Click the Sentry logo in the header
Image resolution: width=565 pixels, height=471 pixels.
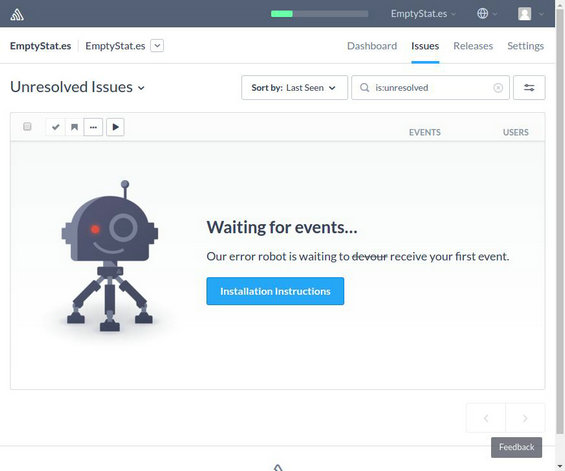point(17,14)
